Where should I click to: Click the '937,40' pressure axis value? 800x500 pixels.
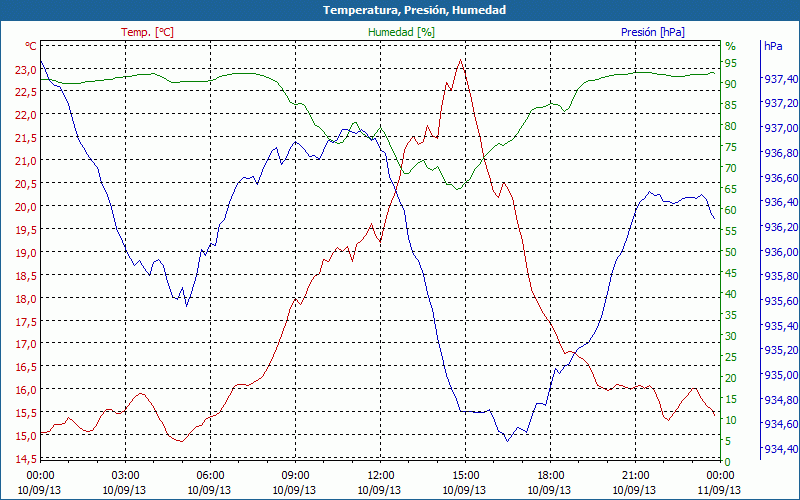781,79
